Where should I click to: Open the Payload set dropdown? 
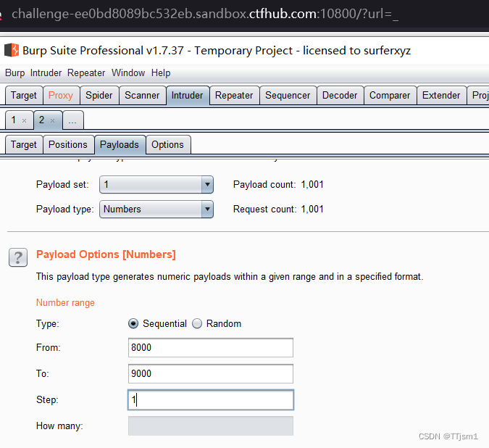coord(156,184)
